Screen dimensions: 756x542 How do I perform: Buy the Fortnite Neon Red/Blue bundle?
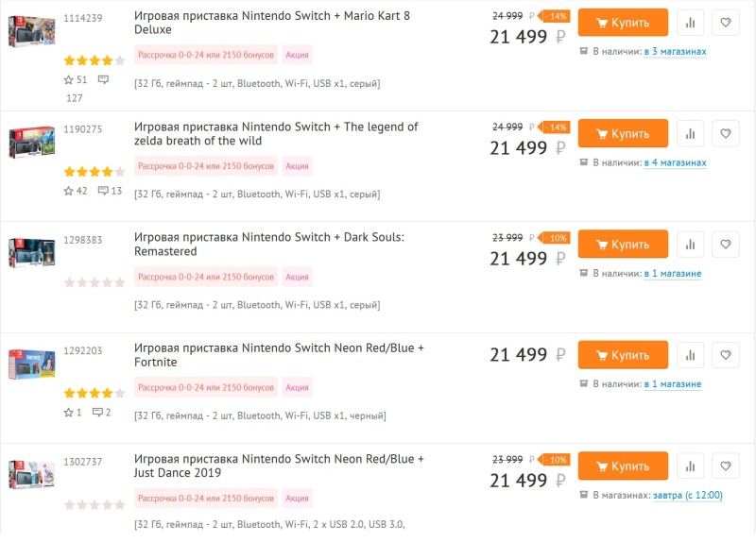point(623,355)
